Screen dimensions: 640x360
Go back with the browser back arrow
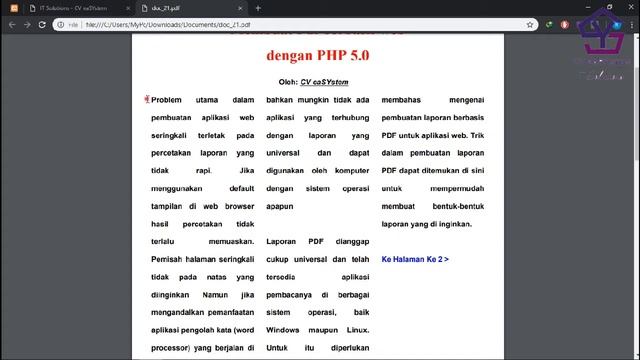pyautogui.click(x=12, y=25)
